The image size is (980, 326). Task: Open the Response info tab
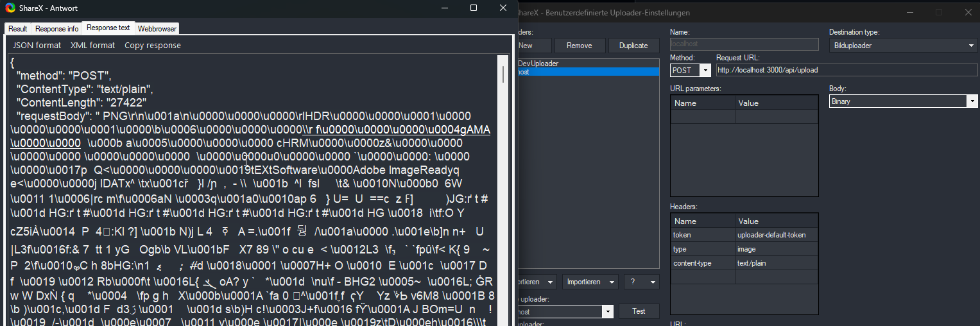pyautogui.click(x=56, y=29)
